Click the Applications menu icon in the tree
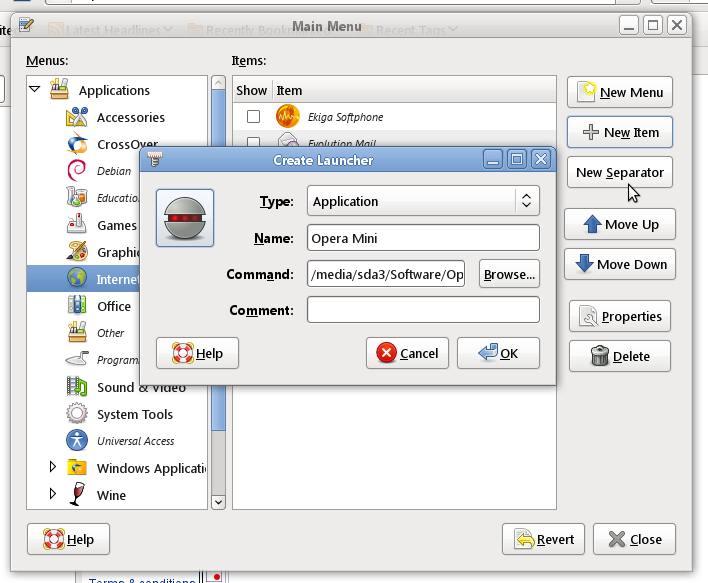This screenshot has height=583, width=708. (x=60, y=89)
